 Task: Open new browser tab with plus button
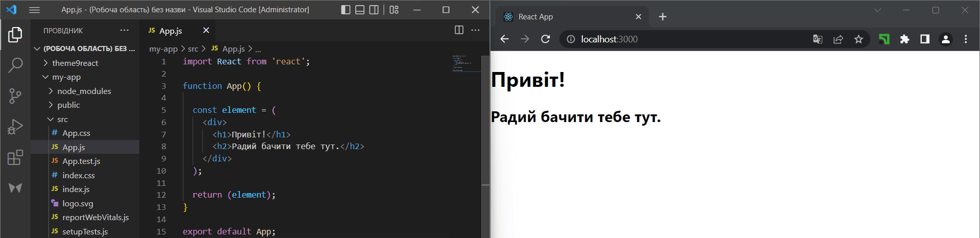click(x=663, y=17)
